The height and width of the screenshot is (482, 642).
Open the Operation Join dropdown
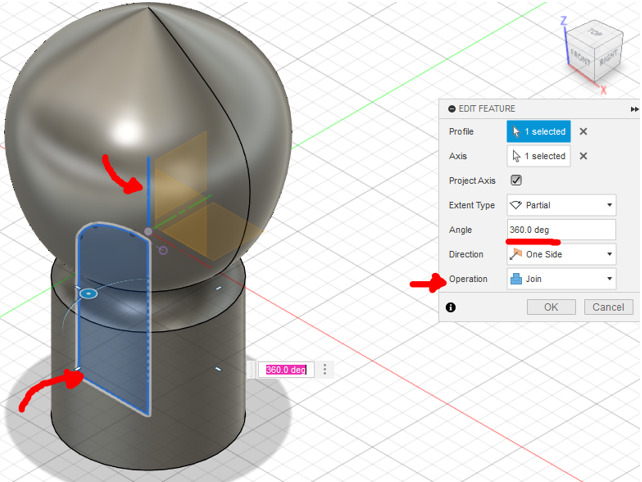tap(561, 279)
